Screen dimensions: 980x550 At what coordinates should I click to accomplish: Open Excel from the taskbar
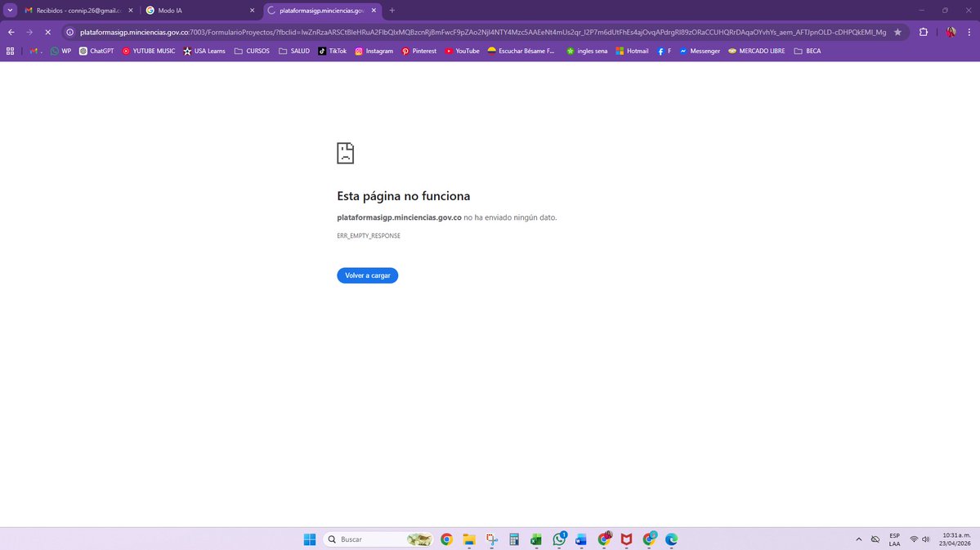(536, 539)
